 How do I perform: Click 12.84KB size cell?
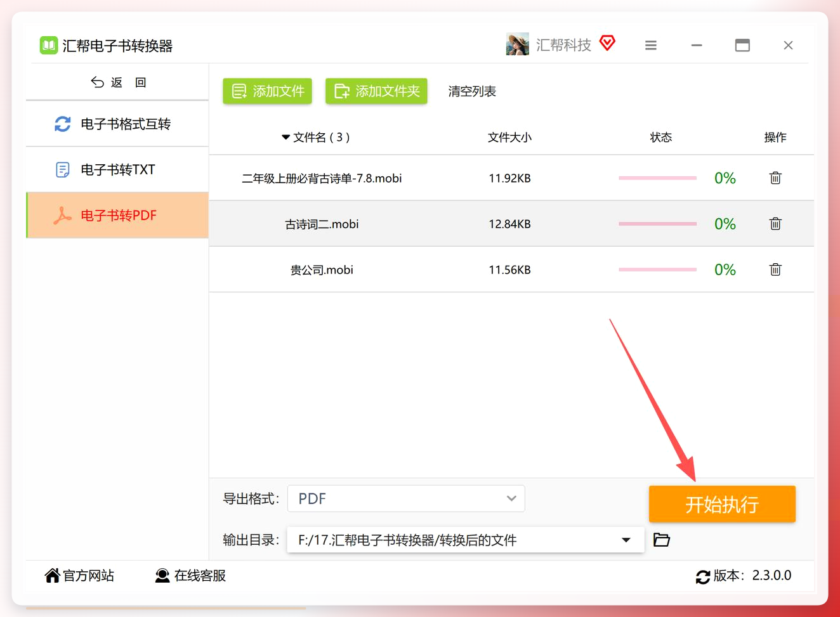point(509,224)
